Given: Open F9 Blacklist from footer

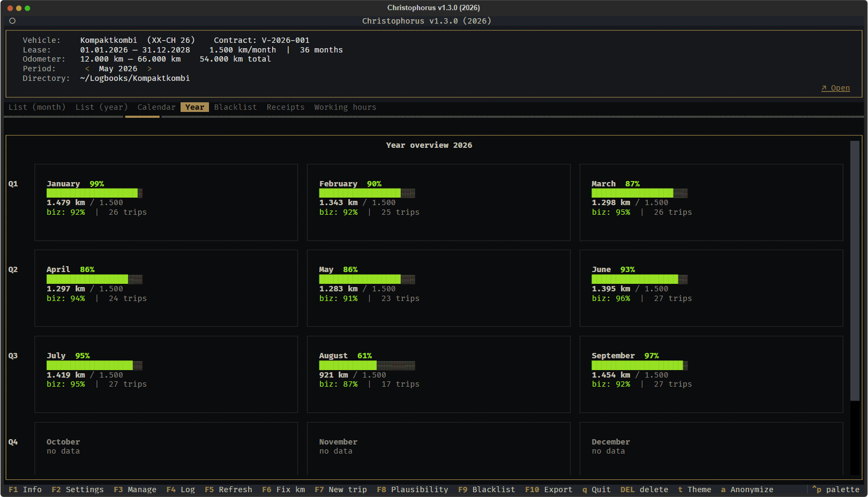Looking at the screenshot, I should pos(487,490).
